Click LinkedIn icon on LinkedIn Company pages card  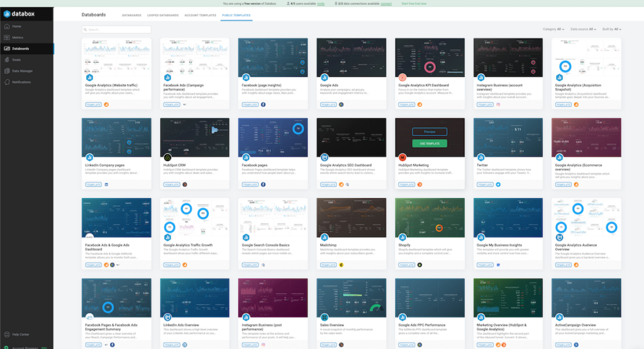coord(106,185)
